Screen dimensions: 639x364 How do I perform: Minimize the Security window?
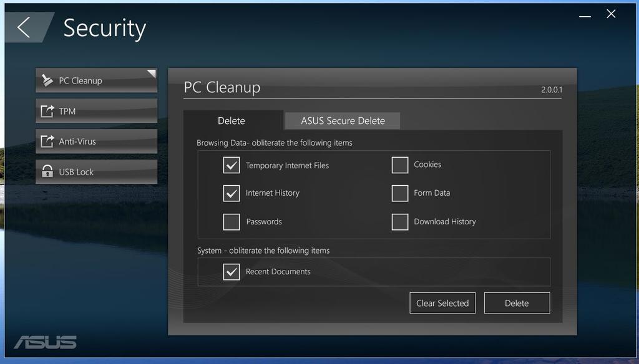[x=585, y=15]
